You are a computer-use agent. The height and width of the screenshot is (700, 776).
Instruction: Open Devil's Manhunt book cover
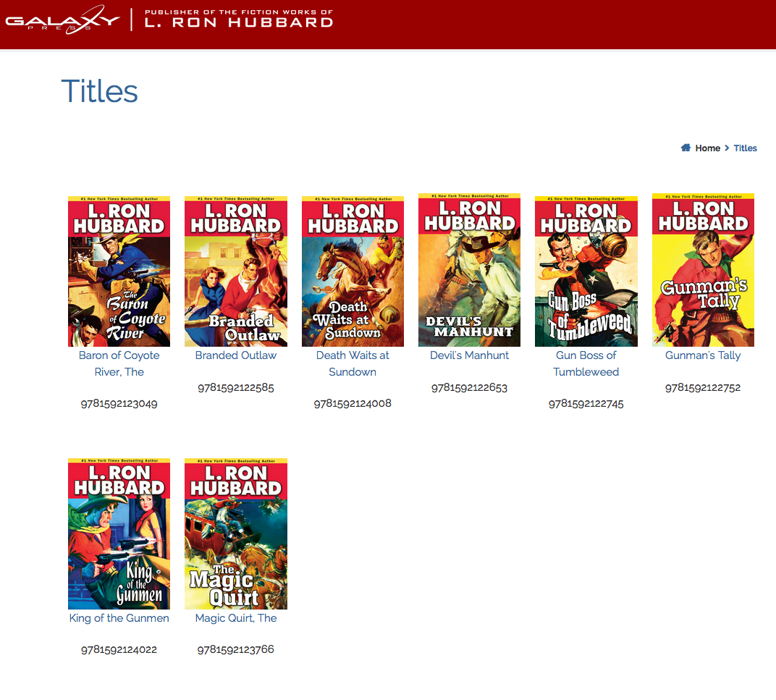[x=469, y=270]
